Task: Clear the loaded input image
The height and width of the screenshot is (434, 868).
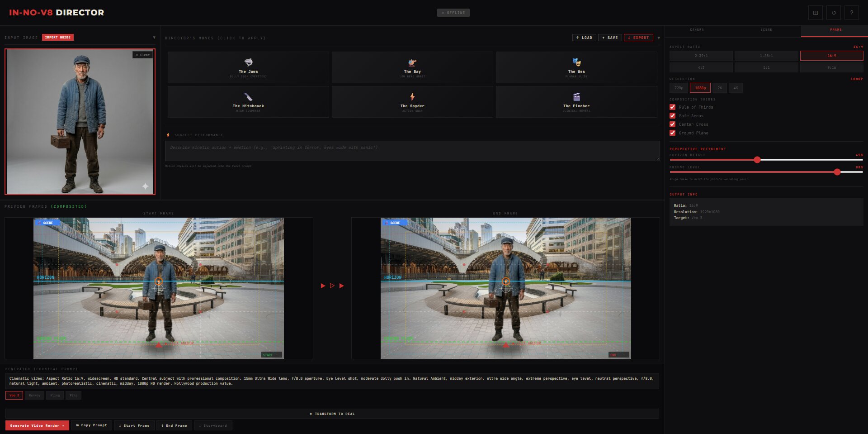Action: pos(143,55)
